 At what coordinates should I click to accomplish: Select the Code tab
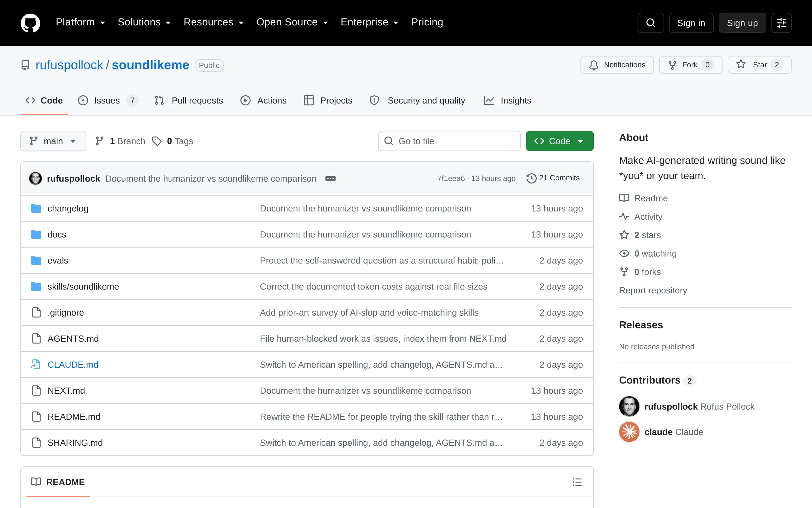pyautogui.click(x=44, y=100)
